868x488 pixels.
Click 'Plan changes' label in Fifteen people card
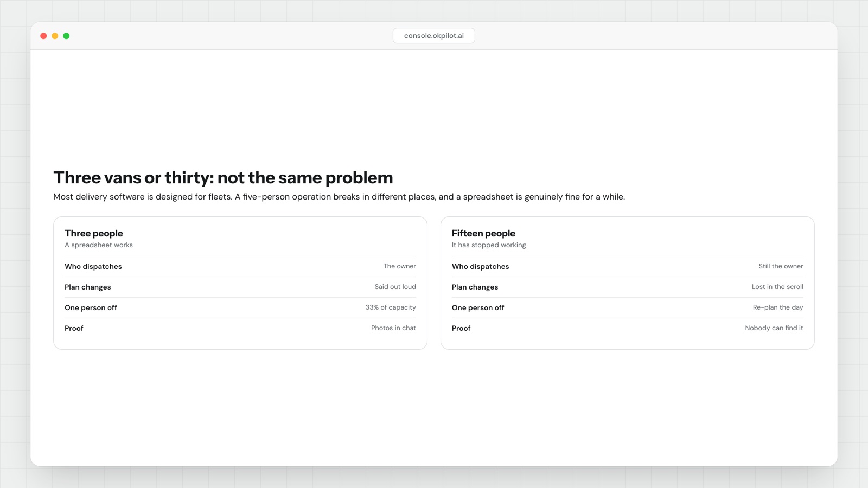point(475,287)
